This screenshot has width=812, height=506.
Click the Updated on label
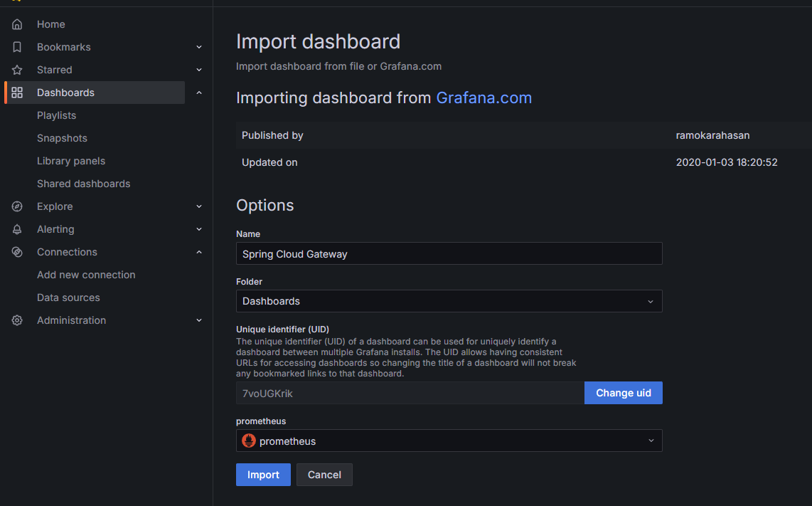(x=269, y=162)
